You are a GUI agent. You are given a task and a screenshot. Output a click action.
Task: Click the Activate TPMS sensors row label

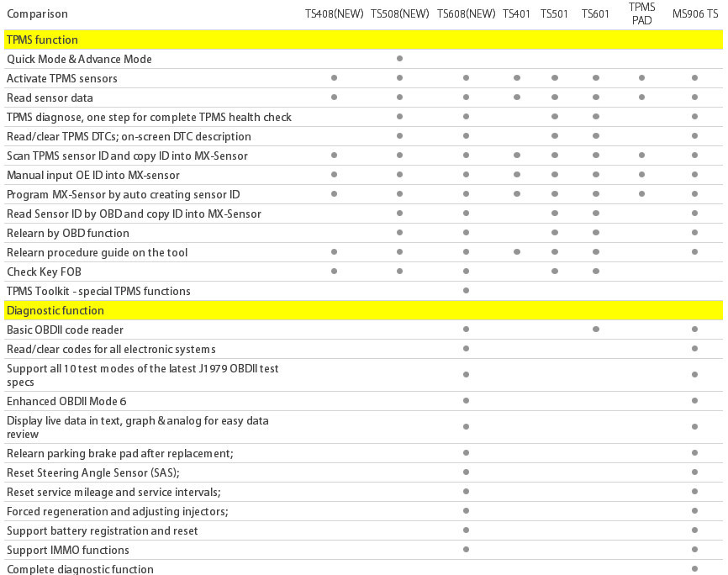pyautogui.click(x=61, y=78)
